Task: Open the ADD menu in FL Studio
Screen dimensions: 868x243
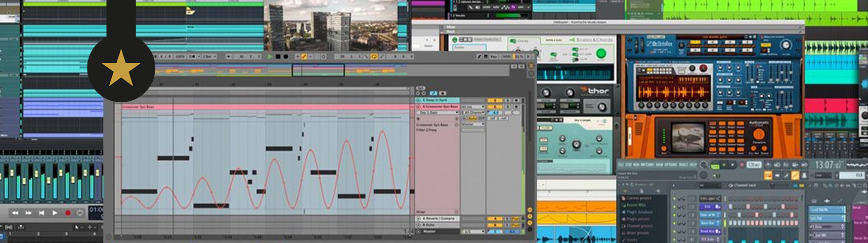Action: pos(636,165)
